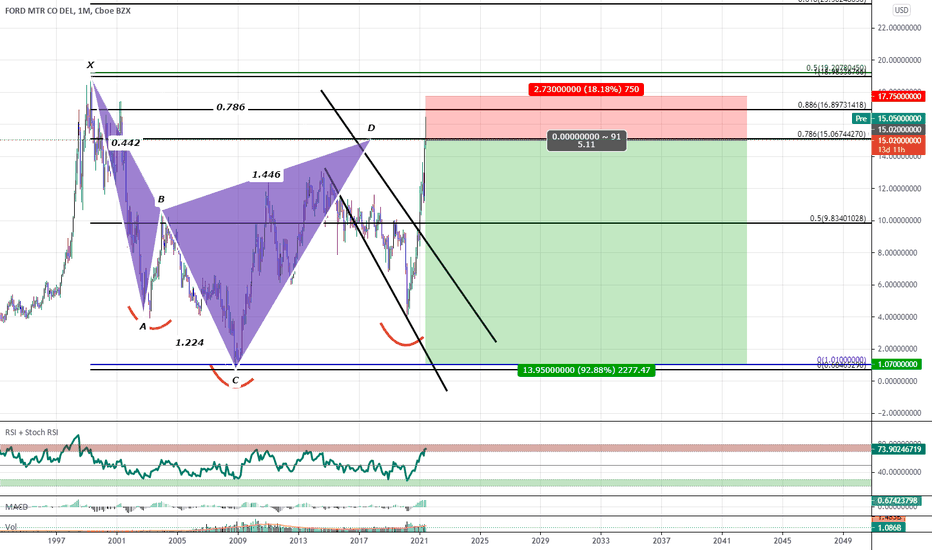Click the 1.07000000 blue price tag
Screen dimensions: 932x550
pos(899,364)
